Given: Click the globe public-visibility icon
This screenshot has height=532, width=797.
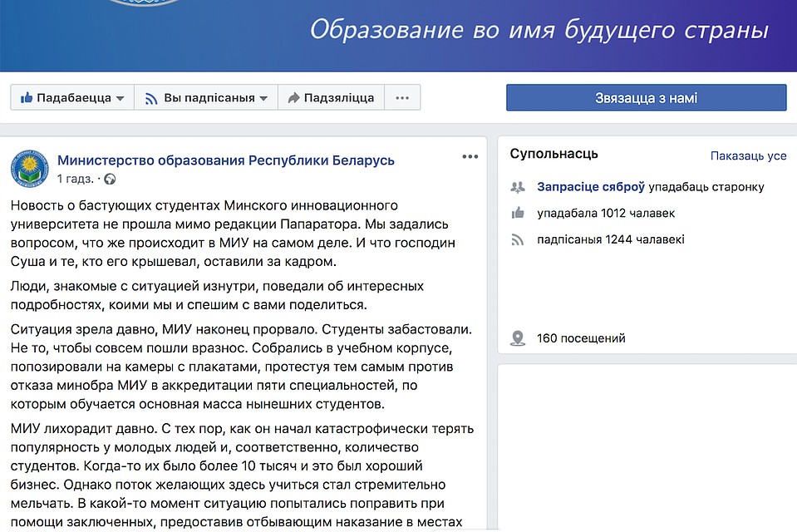Looking at the screenshot, I should (110, 179).
